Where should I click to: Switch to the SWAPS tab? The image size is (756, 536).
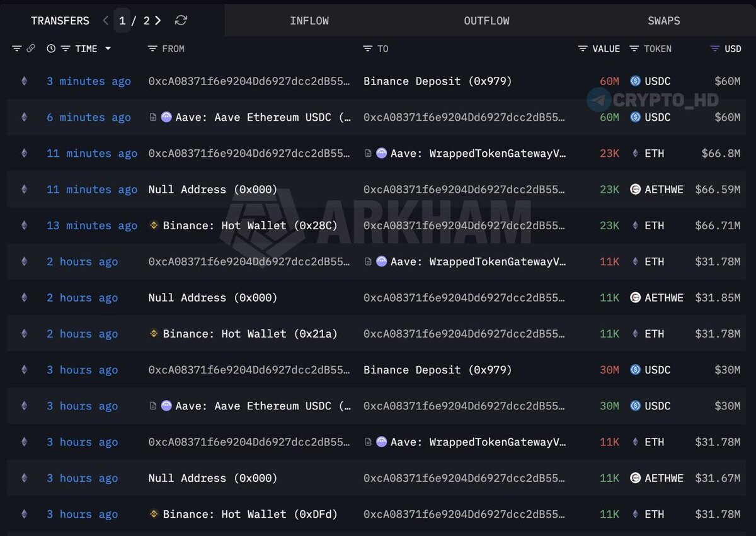click(664, 21)
